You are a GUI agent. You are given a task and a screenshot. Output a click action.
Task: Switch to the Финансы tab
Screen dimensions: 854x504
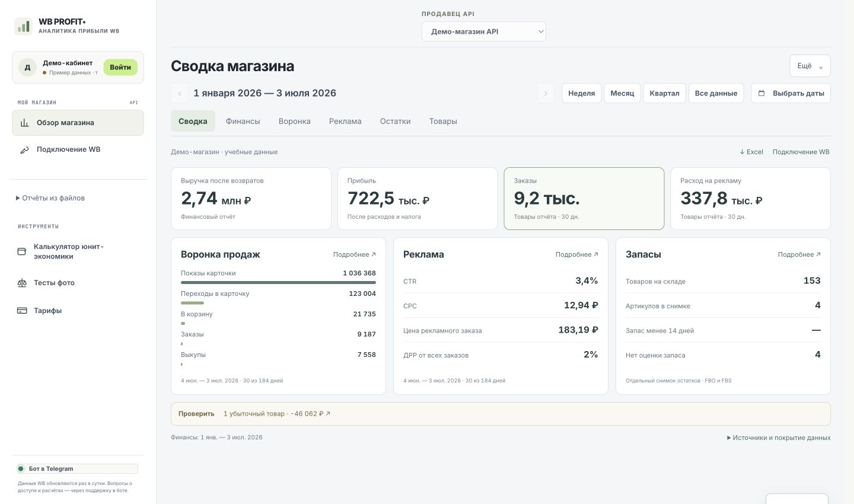(x=243, y=121)
